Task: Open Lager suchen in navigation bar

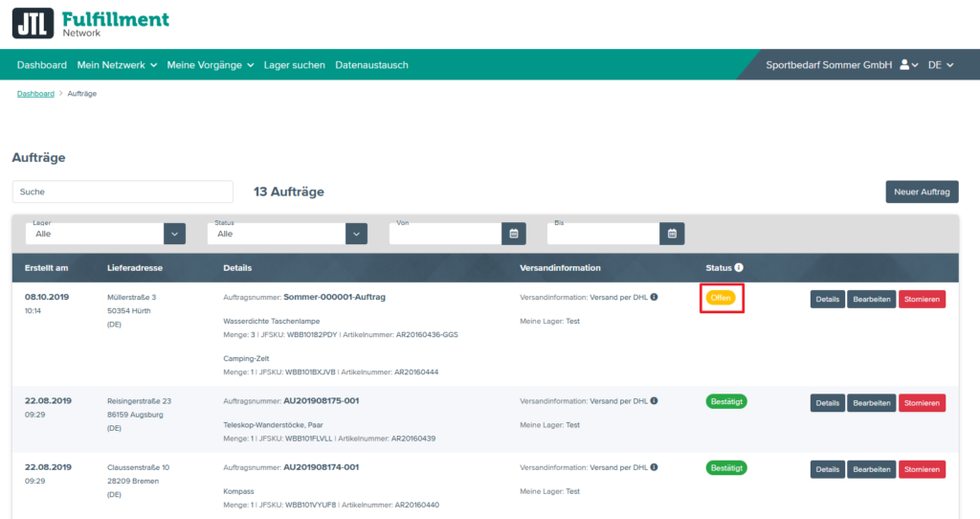Action: (295, 65)
